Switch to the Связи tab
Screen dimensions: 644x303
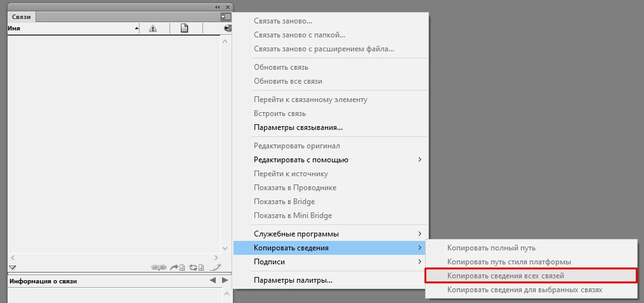(x=22, y=17)
